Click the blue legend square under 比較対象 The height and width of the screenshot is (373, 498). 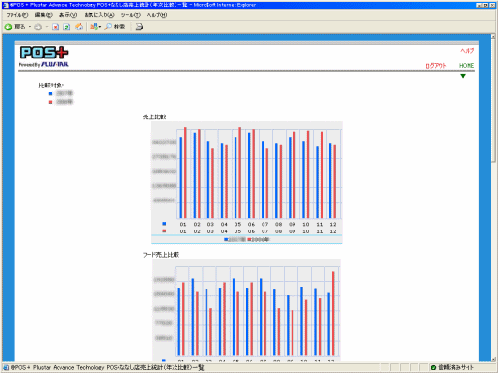(x=50, y=94)
